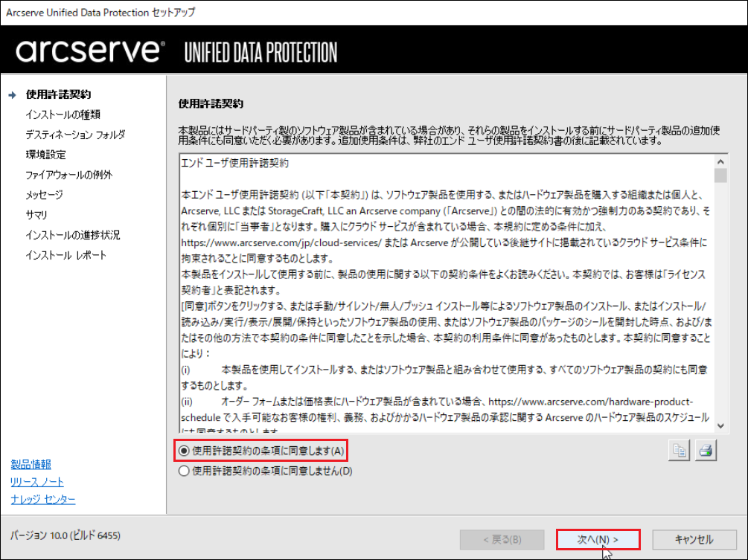Select the サマリ step in sidebar
Viewport: 748px width, 560px height.
click(36, 214)
